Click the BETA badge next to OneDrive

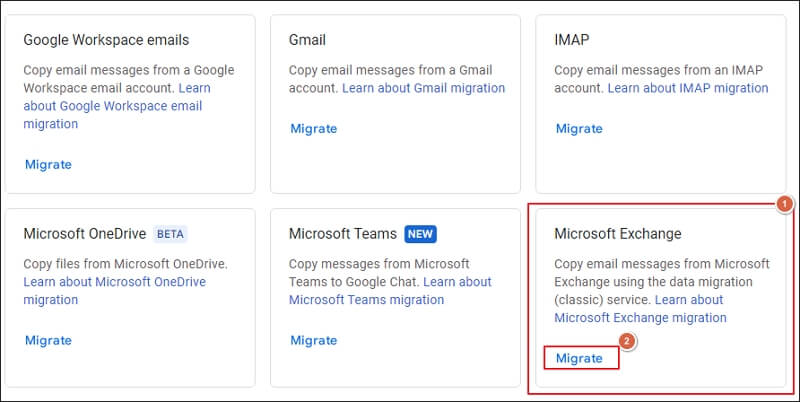[x=170, y=235]
